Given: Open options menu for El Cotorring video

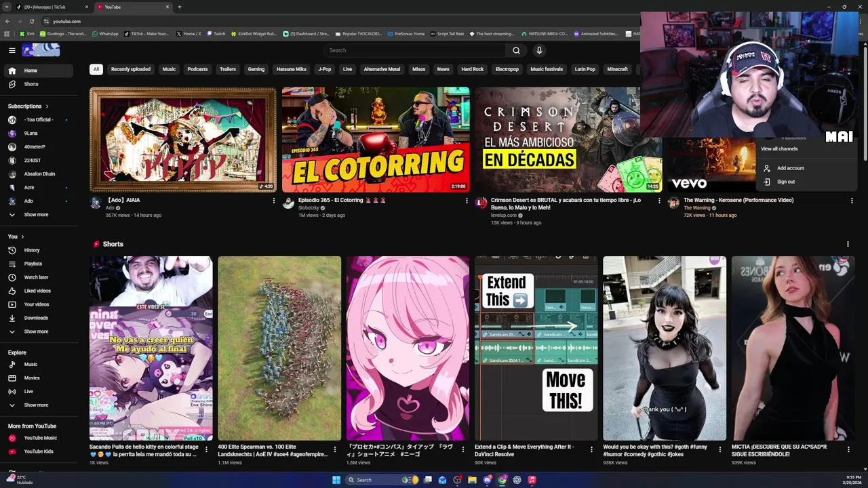Looking at the screenshot, I should [x=467, y=201].
